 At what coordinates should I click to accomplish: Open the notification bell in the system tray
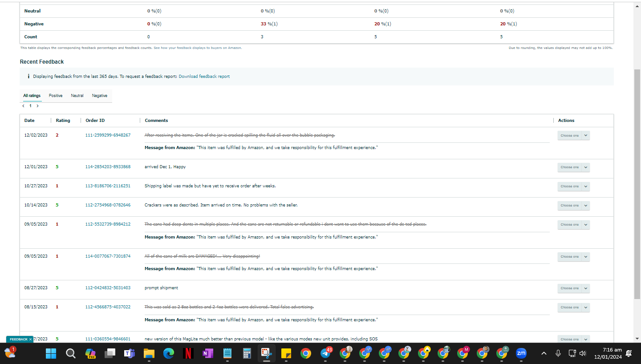pyautogui.click(x=629, y=353)
